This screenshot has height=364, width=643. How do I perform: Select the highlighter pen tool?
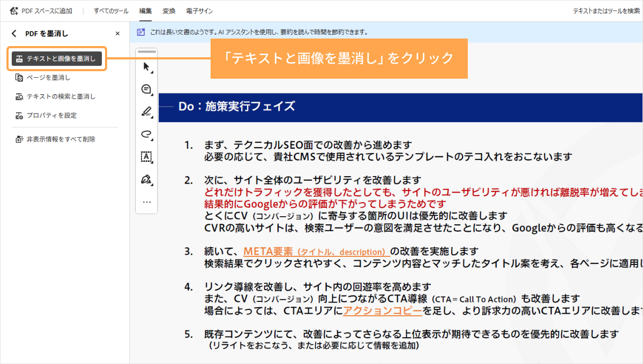[x=147, y=111]
